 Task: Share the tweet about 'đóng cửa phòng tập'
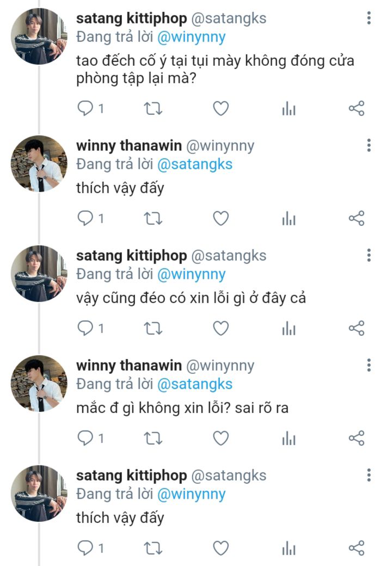pyautogui.click(x=356, y=109)
